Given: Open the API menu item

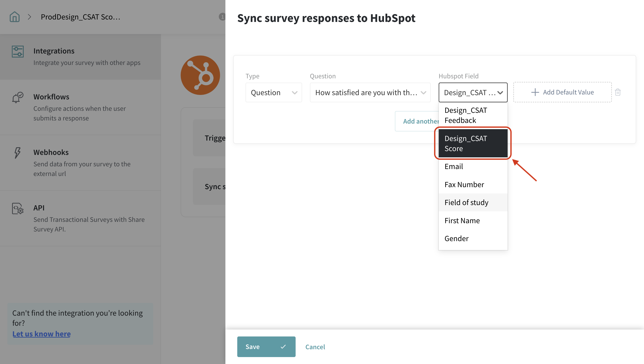Looking at the screenshot, I should [x=80, y=218].
